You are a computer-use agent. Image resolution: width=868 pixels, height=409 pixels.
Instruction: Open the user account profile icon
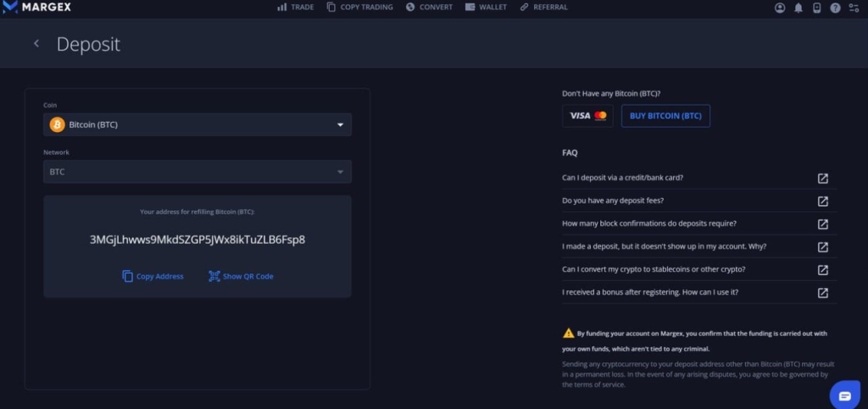click(780, 8)
